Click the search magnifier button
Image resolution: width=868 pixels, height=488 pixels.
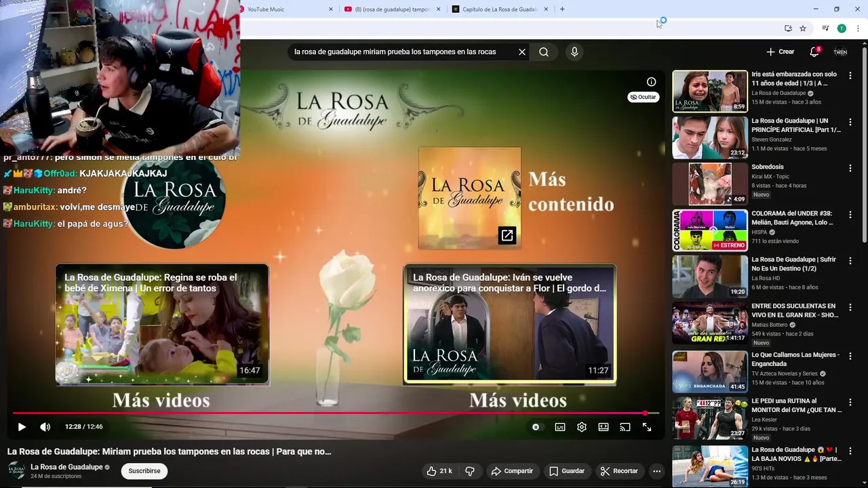coord(544,52)
